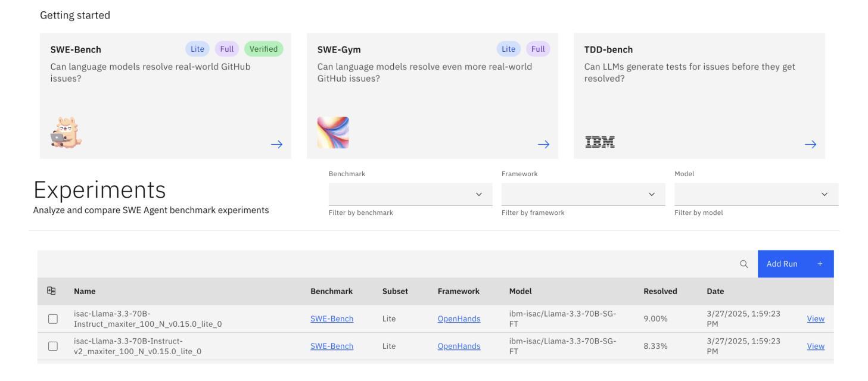The height and width of the screenshot is (381, 868).
Task: Expand the Benchmark filter dropdown
Action: [x=410, y=195]
